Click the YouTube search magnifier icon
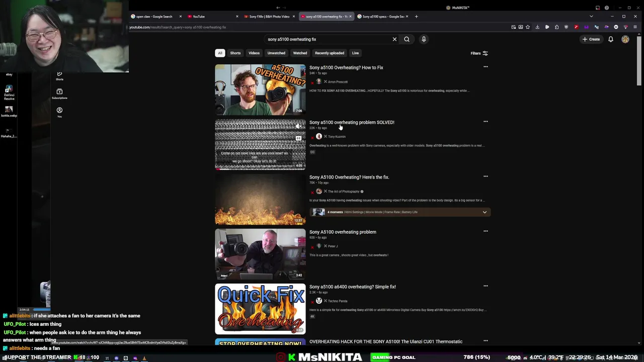The width and height of the screenshot is (644, 362). pyautogui.click(x=407, y=39)
